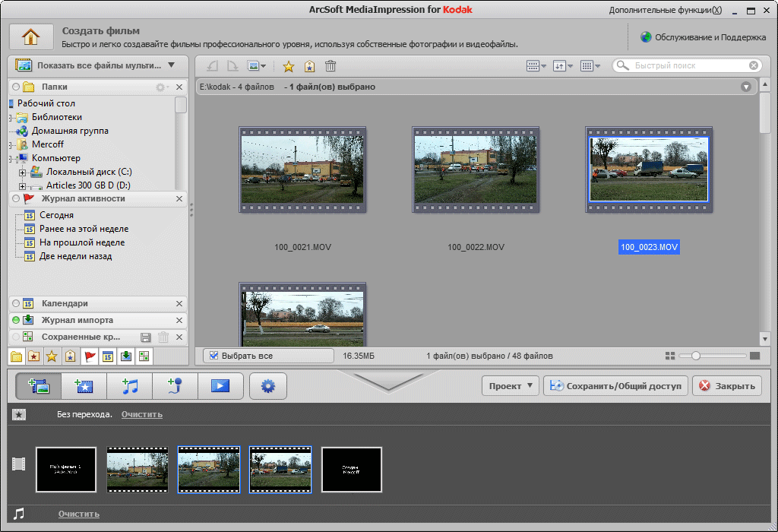Screen dimensions: 778x532
Task: Switch to largest thumbnail size icon
Action: click(x=754, y=356)
